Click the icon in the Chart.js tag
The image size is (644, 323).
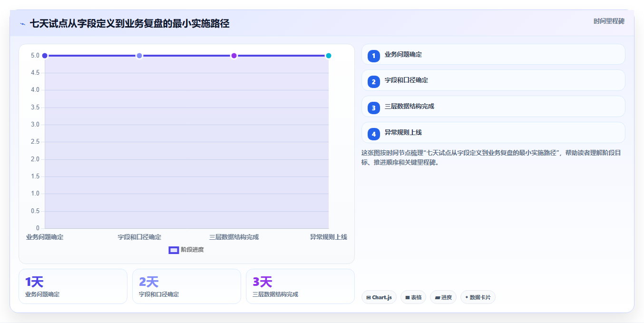369,298
